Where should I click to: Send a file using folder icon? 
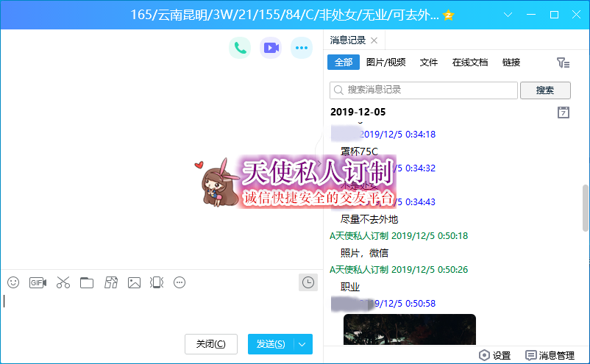click(x=87, y=282)
